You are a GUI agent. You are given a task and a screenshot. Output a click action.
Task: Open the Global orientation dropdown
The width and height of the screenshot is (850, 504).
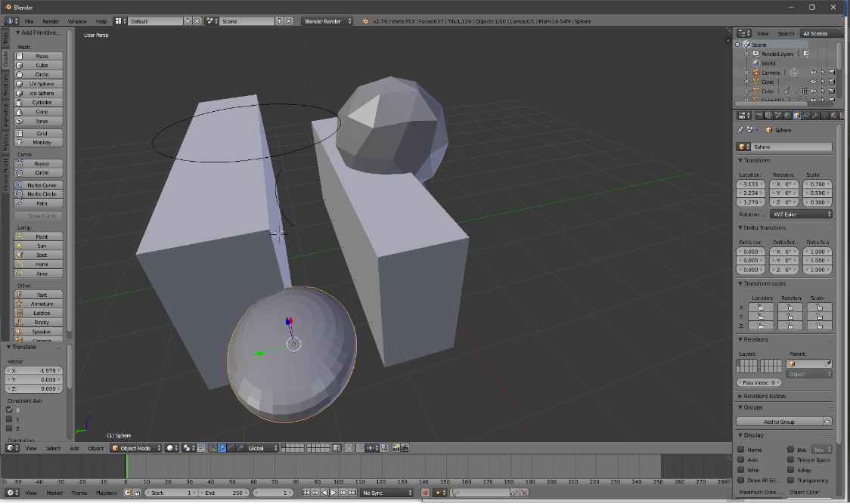[262, 448]
